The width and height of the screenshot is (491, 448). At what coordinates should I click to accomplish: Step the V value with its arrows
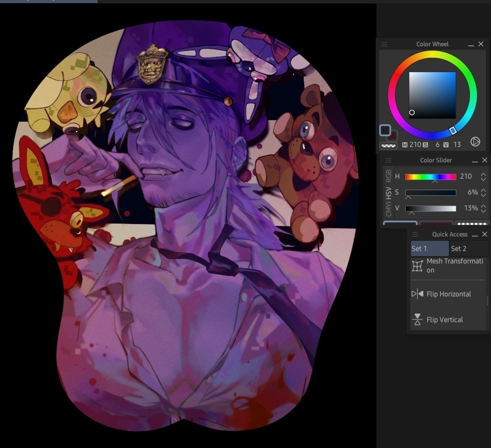[x=483, y=209]
